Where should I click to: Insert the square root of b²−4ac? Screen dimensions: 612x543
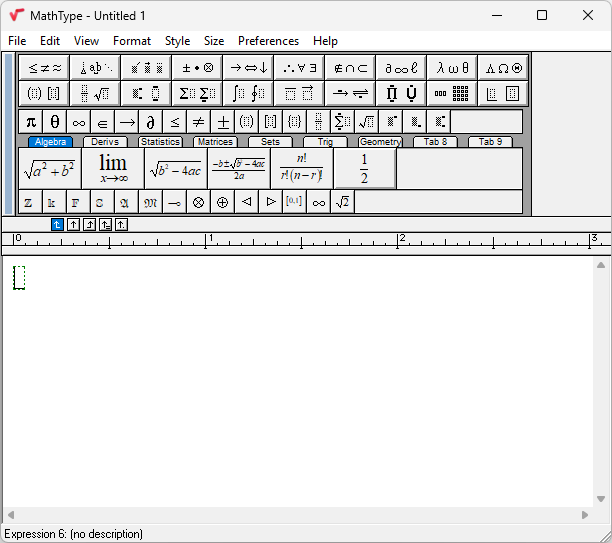(176, 169)
